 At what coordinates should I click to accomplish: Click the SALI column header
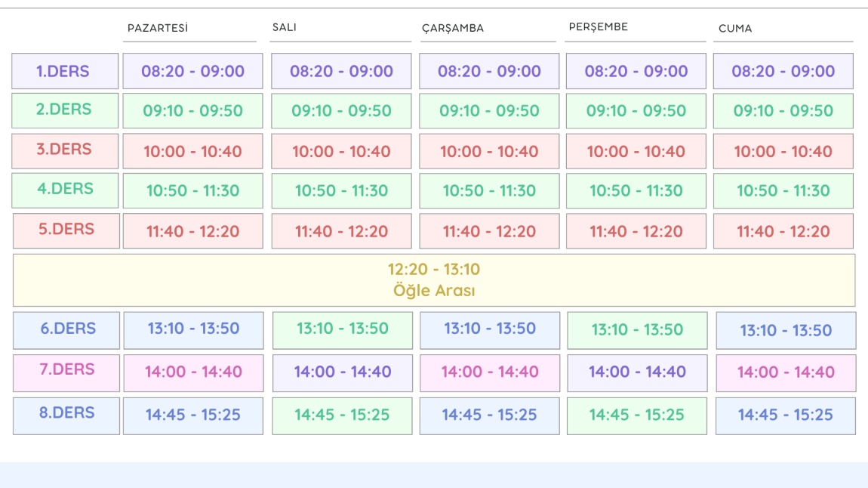click(285, 28)
